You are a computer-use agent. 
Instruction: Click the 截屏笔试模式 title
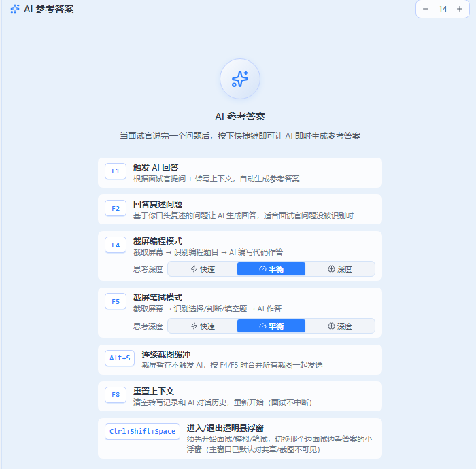[x=158, y=298]
